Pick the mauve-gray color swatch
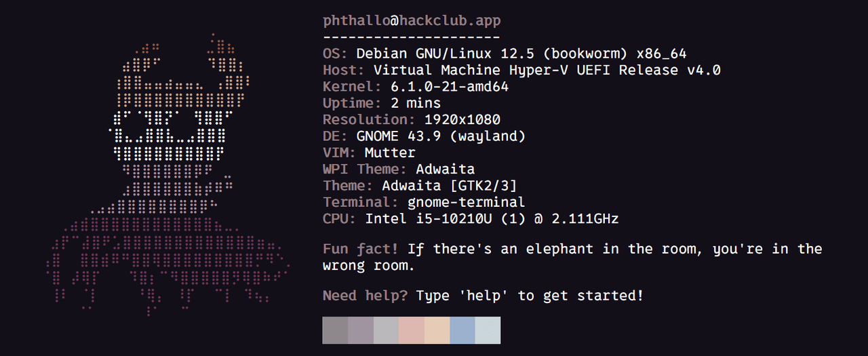Screen dimensions: 868x356 point(361,330)
